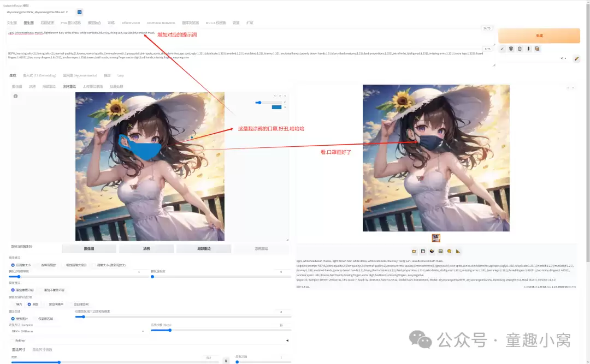
Task: Click the greyed 涂鸦重绘 copy button
Action: pos(261,248)
